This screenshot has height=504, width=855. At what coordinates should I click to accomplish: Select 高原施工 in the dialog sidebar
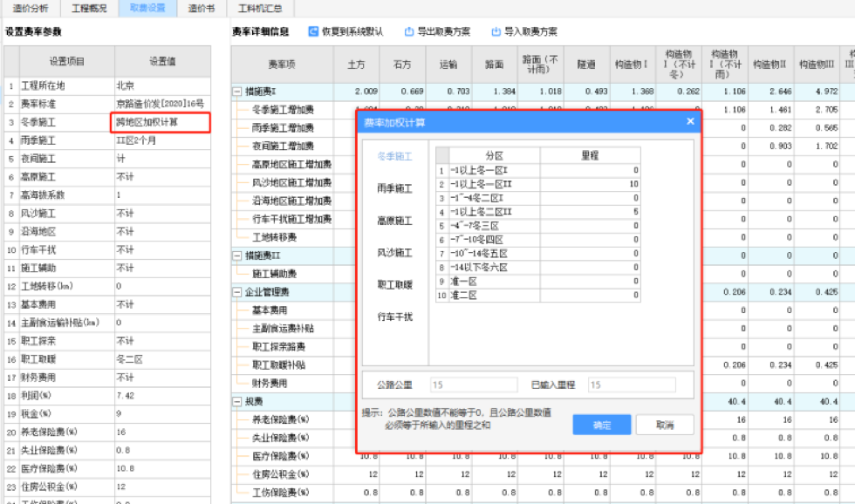tap(394, 221)
